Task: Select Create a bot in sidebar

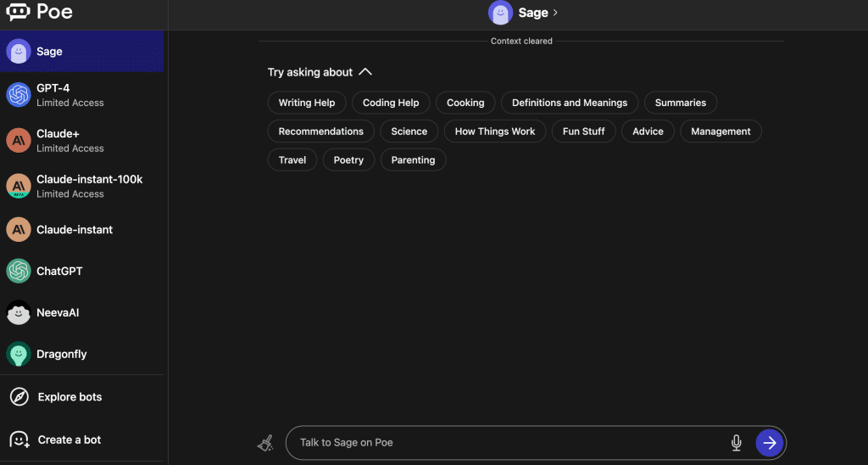Action: point(69,440)
